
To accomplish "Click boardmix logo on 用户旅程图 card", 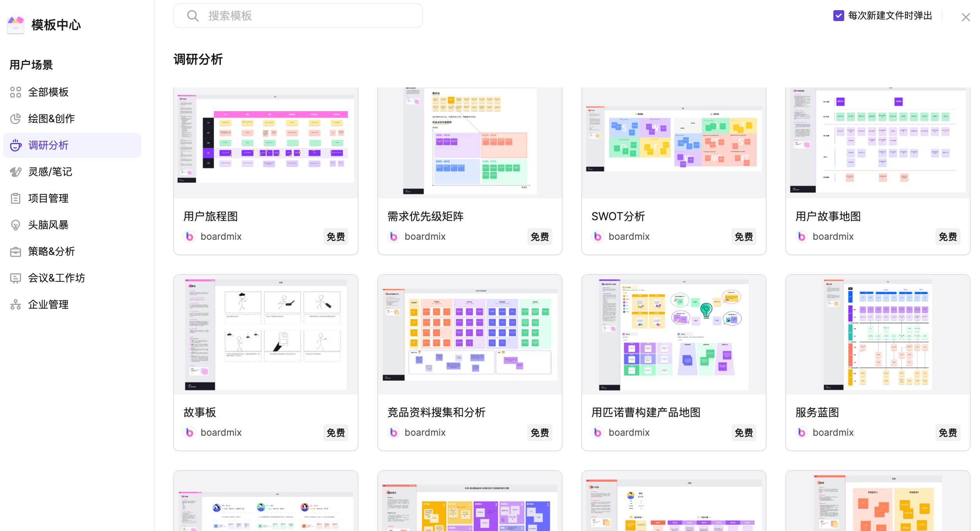I will pos(190,237).
